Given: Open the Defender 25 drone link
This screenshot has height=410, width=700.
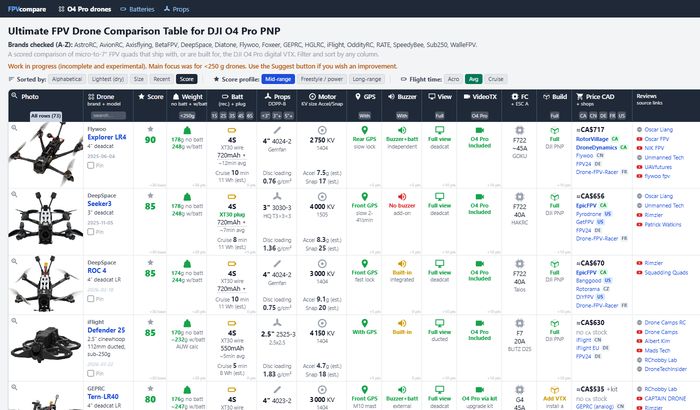Looking at the screenshot, I should pos(106,330).
